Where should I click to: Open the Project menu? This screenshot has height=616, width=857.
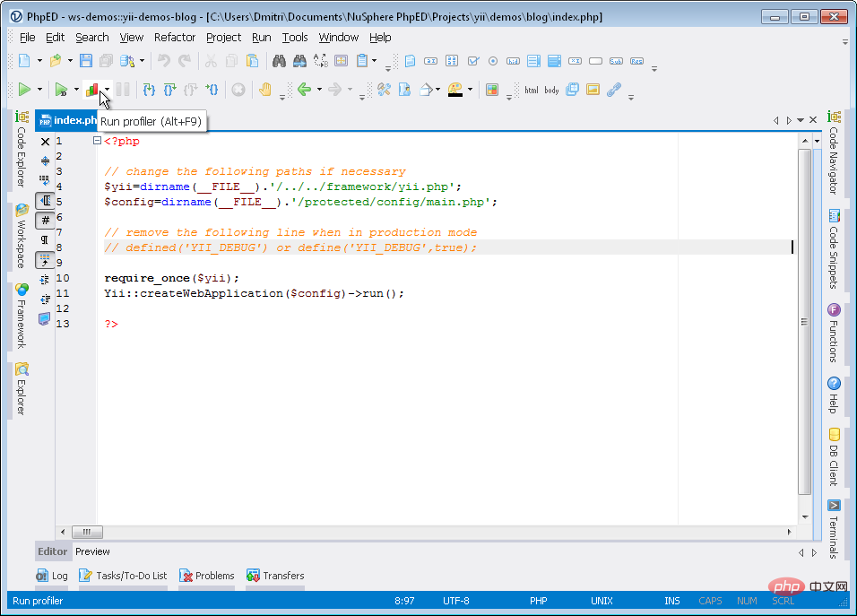(223, 37)
